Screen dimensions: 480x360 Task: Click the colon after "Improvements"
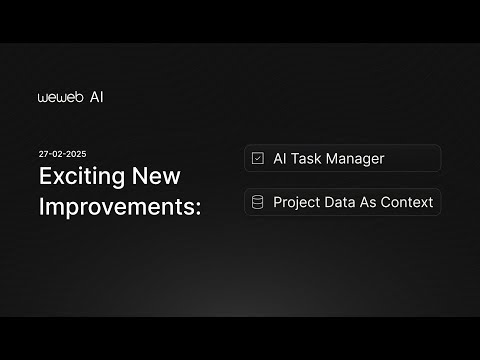point(198,208)
